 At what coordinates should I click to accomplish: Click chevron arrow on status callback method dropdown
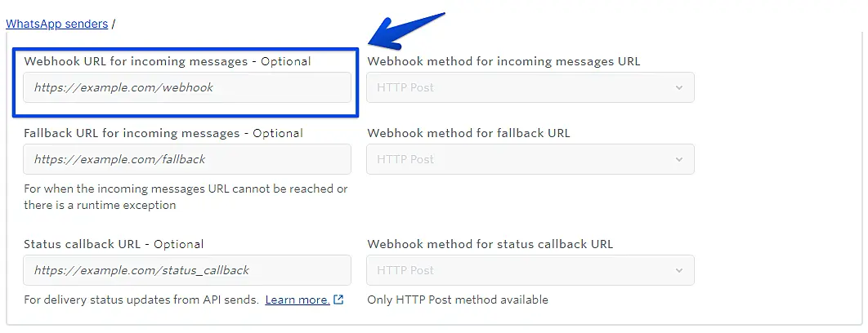[678, 270]
